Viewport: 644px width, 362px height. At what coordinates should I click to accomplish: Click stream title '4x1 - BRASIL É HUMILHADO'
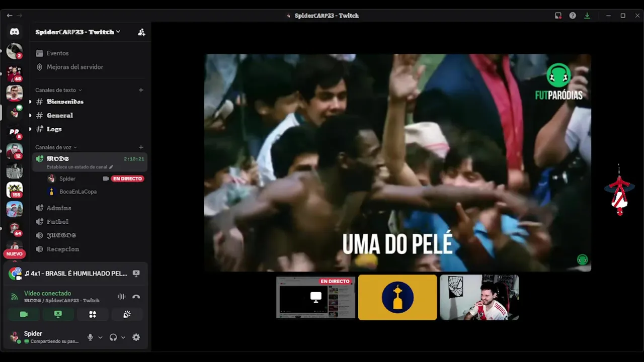pyautogui.click(x=76, y=274)
